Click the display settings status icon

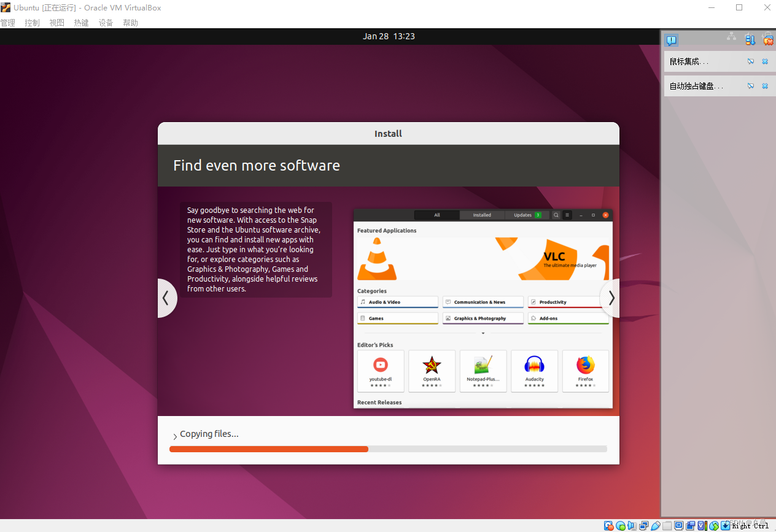click(x=678, y=526)
